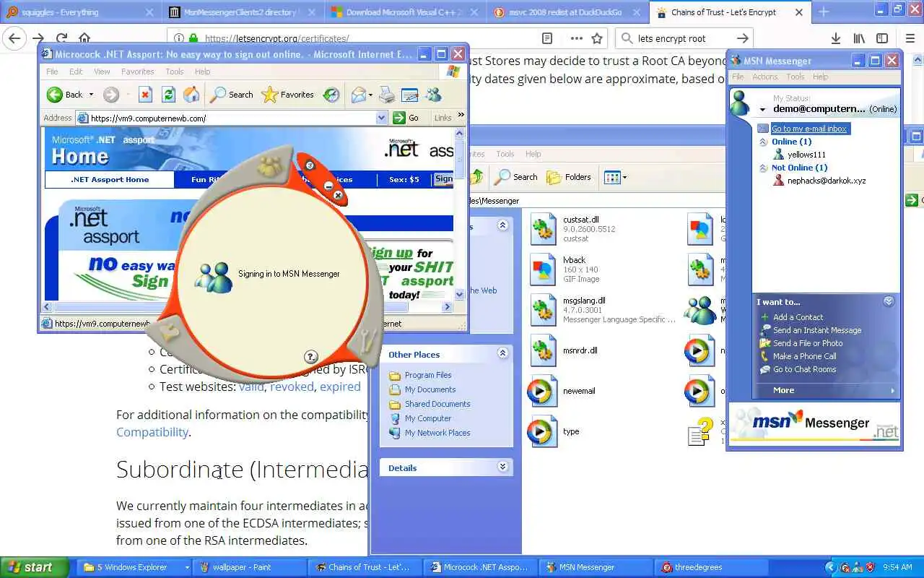Viewport: 924px width, 578px height.
Task: Click the Messenger icon in IE toolbar
Action: click(433, 95)
